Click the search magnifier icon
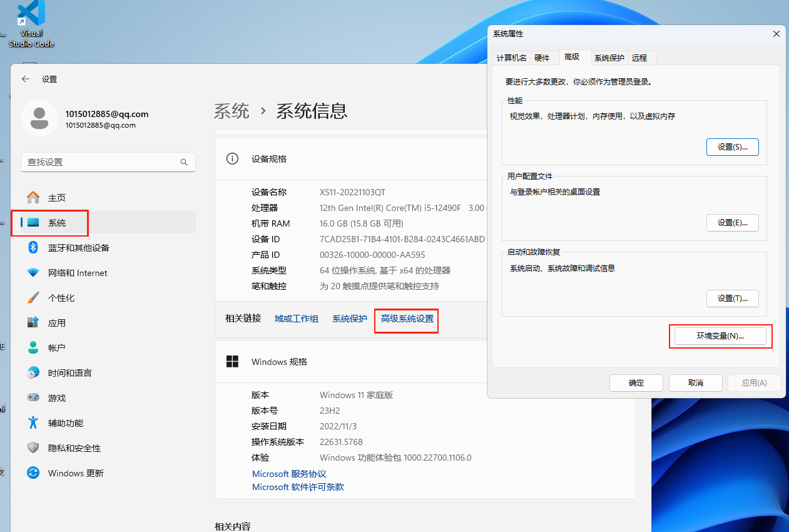 click(x=184, y=162)
